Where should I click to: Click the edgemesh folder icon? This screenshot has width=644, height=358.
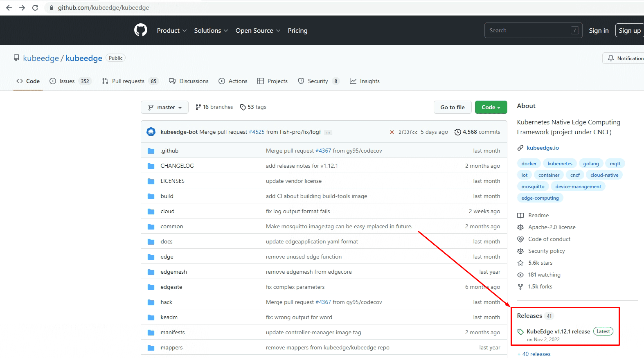point(151,272)
